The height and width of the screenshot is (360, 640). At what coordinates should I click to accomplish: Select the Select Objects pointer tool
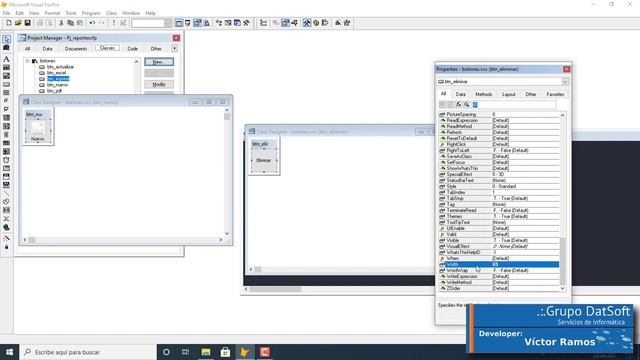click(7, 39)
